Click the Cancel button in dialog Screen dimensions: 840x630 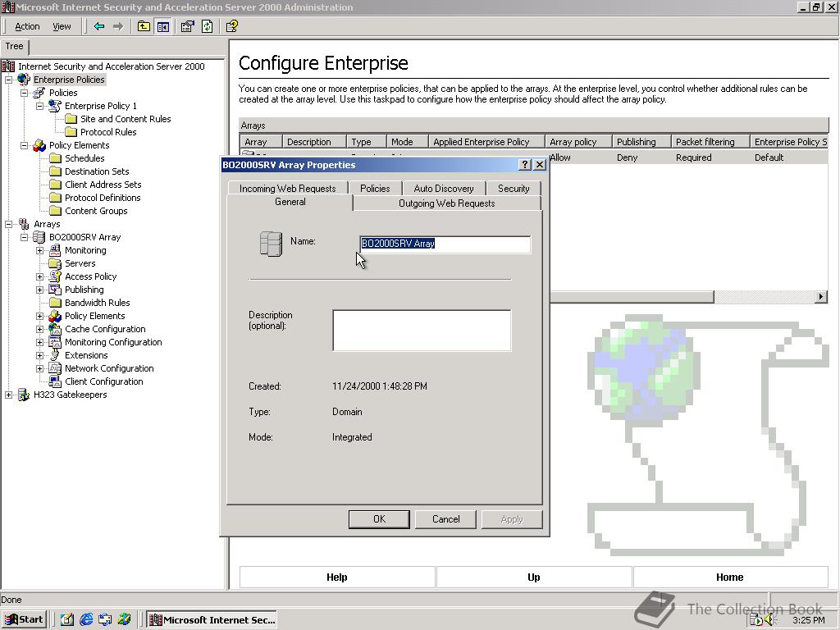point(445,519)
